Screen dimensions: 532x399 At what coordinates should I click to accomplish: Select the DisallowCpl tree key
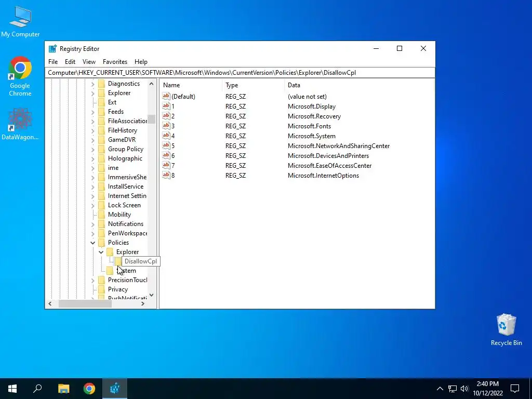[x=140, y=261]
